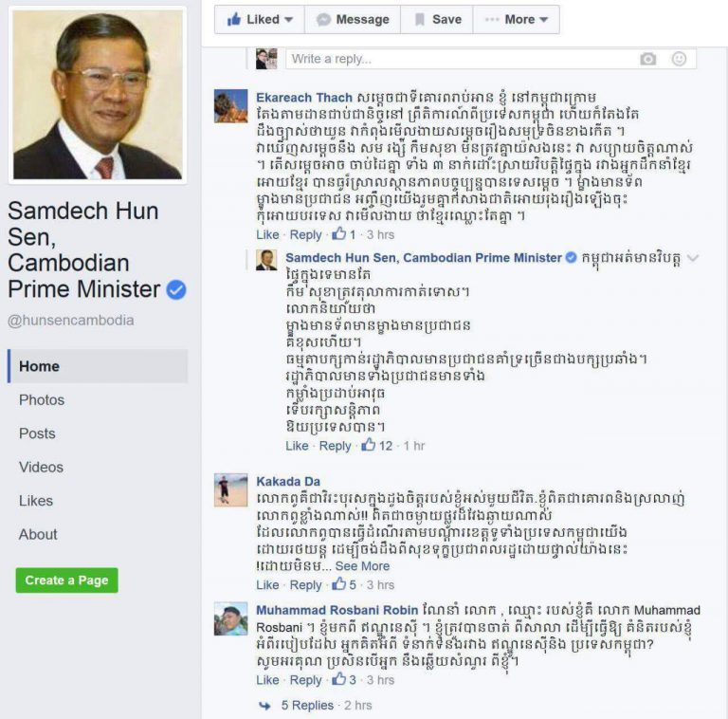728x719 pixels.
Task: Click the camera icon in reply box
Action: (x=648, y=59)
